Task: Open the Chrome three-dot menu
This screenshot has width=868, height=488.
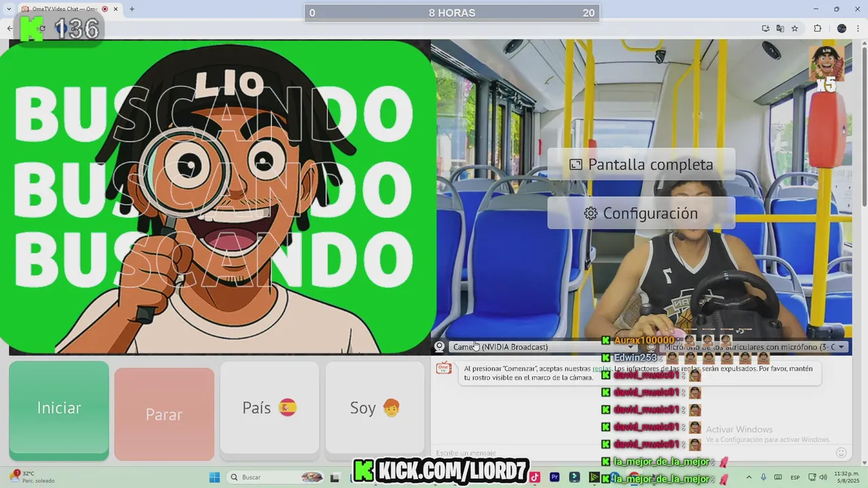Action: 859,28
